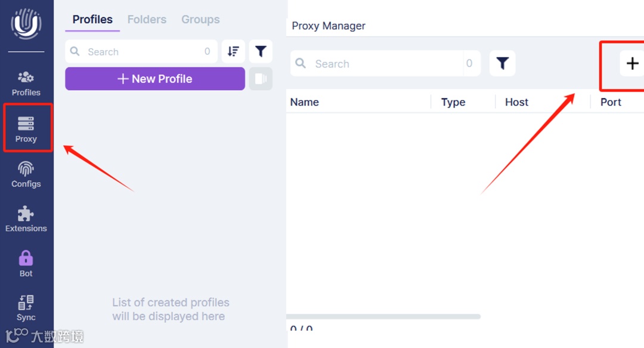The height and width of the screenshot is (348, 644).
Task: Open the Bot section in sidebar
Action: 26,263
